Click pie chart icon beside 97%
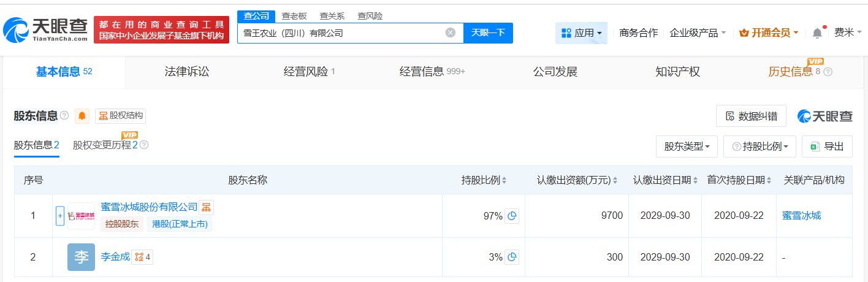Viewport: 868px width, 282px height. tap(512, 216)
